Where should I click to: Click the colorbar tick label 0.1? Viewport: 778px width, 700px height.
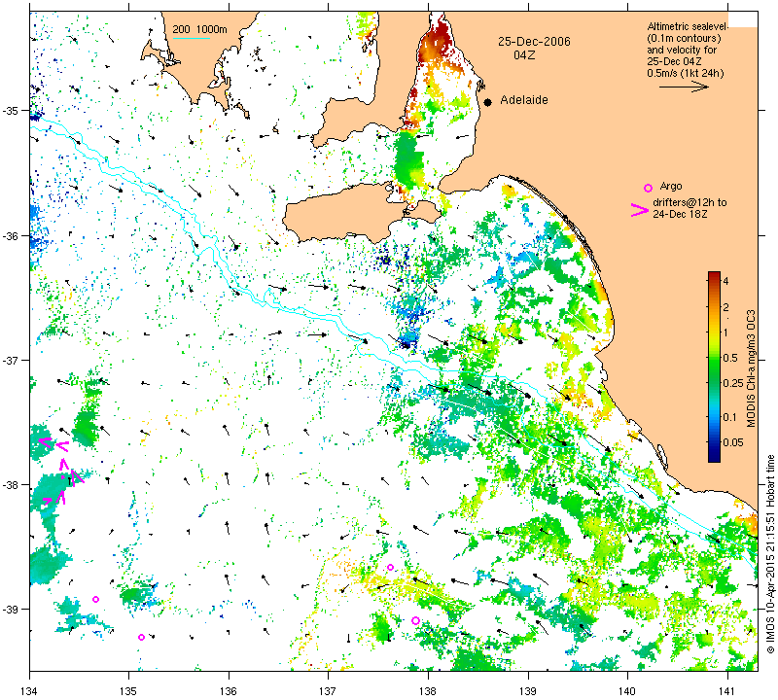pyautogui.click(x=730, y=417)
